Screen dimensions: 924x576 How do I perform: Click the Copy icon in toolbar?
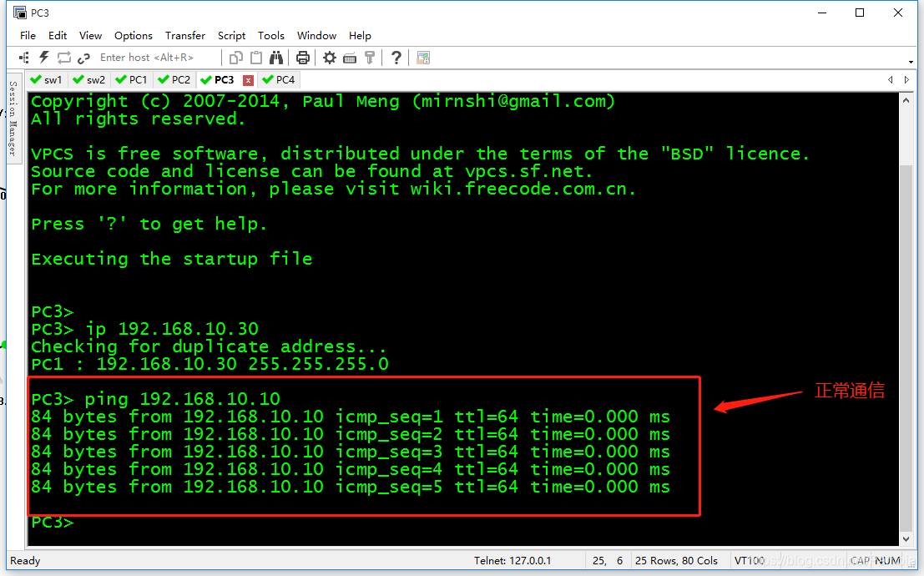tap(236, 58)
